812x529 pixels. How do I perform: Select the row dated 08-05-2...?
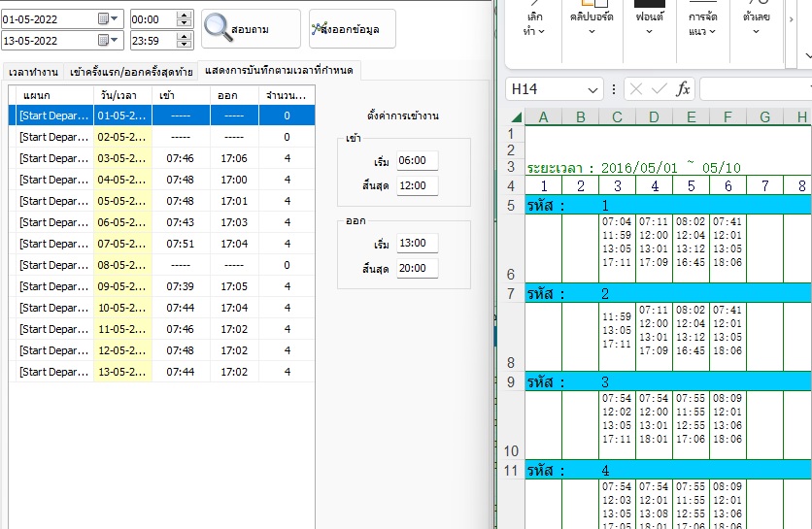tap(161, 265)
